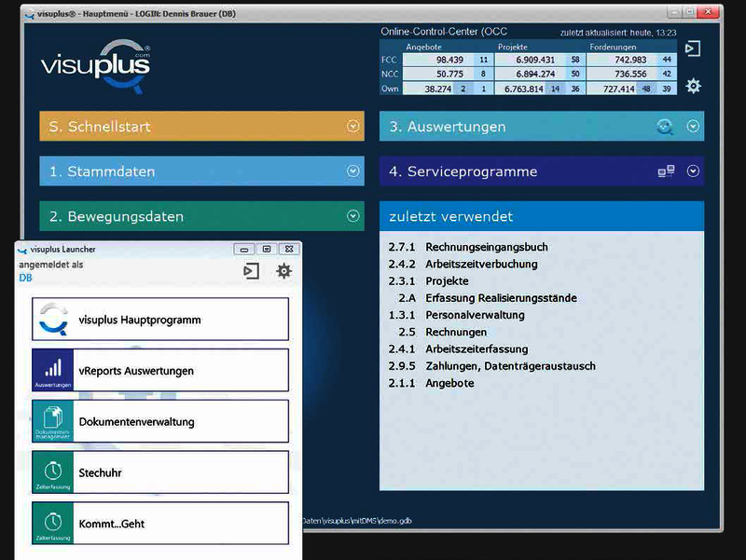Viewport: 746px width, 560px height.
Task: Open recent item 2.9.5 Zahlungen, Datenträgeraustausch
Action: click(x=492, y=366)
